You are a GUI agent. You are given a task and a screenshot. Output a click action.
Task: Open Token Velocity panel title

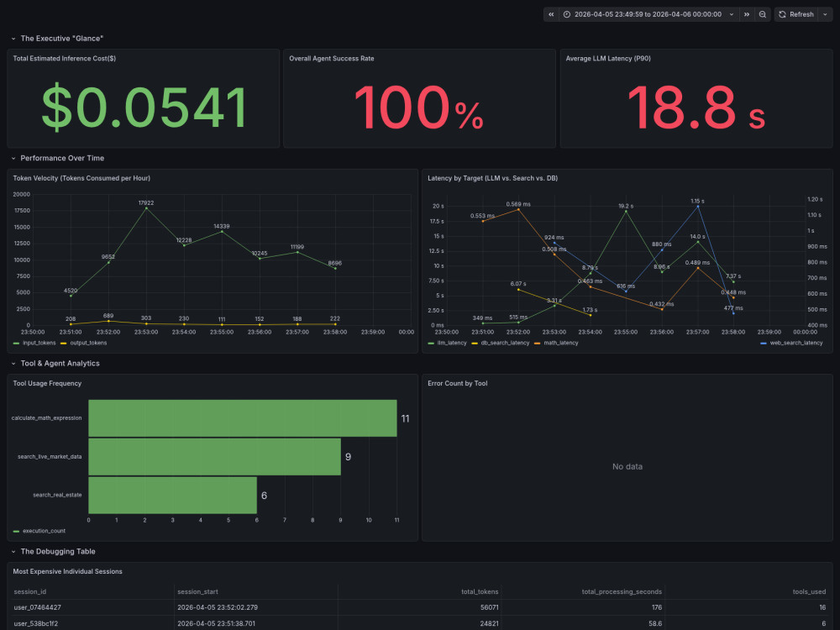coord(81,178)
